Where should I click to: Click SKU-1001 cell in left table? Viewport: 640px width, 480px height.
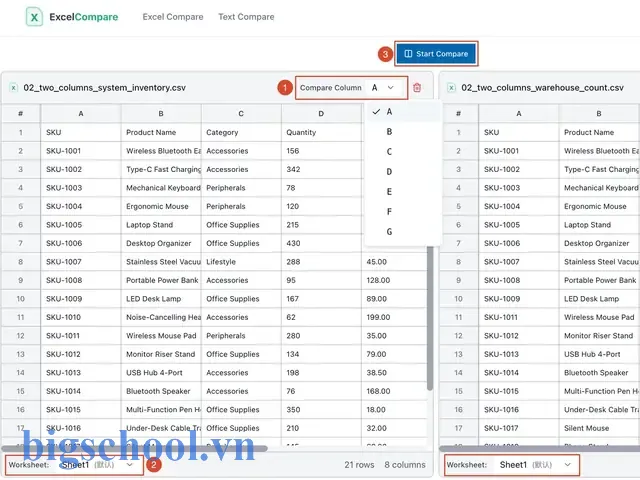[x=81, y=151]
